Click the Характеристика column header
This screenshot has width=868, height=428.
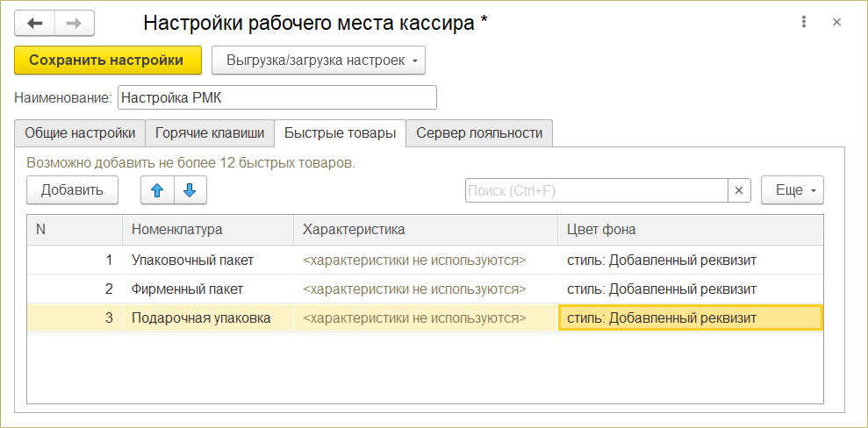(425, 230)
